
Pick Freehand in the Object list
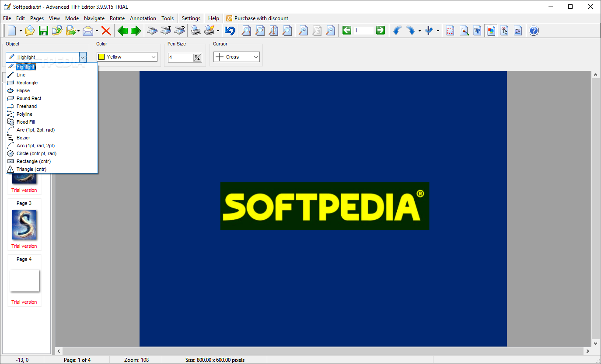(x=52, y=106)
